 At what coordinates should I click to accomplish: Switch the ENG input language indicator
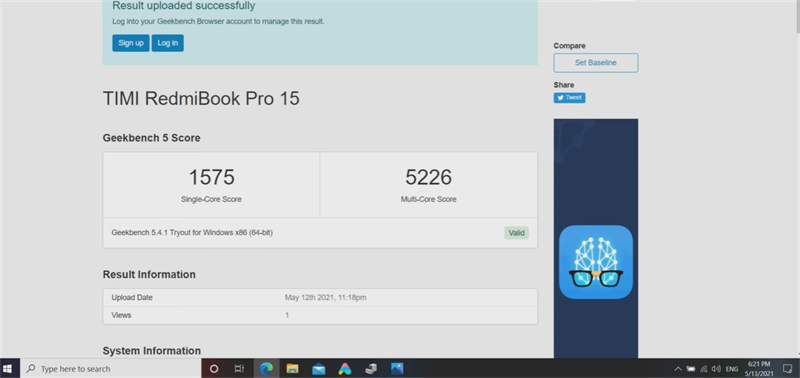(732, 369)
